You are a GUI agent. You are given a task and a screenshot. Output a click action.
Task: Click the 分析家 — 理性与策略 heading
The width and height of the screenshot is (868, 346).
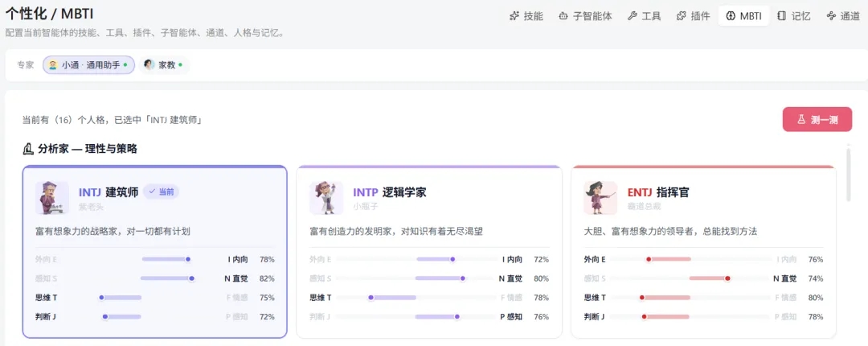click(x=88, y=149)
